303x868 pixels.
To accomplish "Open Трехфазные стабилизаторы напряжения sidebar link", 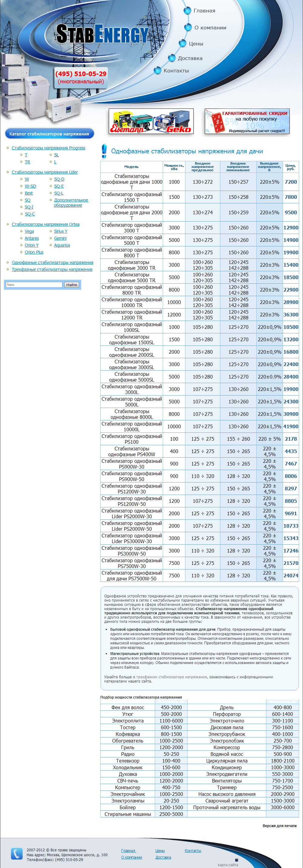I will pyautogui.click(x=52, y=269).
